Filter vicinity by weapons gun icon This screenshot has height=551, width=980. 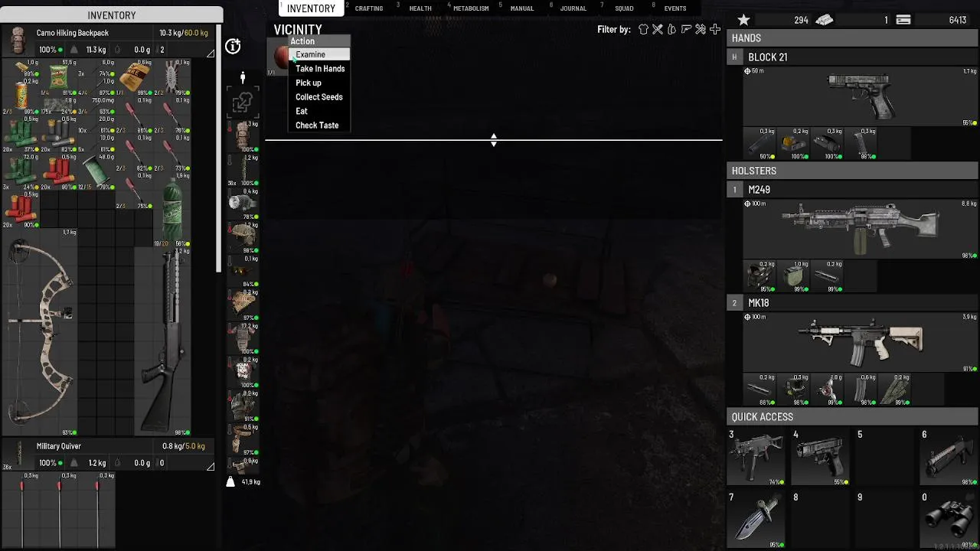[686, 30]
